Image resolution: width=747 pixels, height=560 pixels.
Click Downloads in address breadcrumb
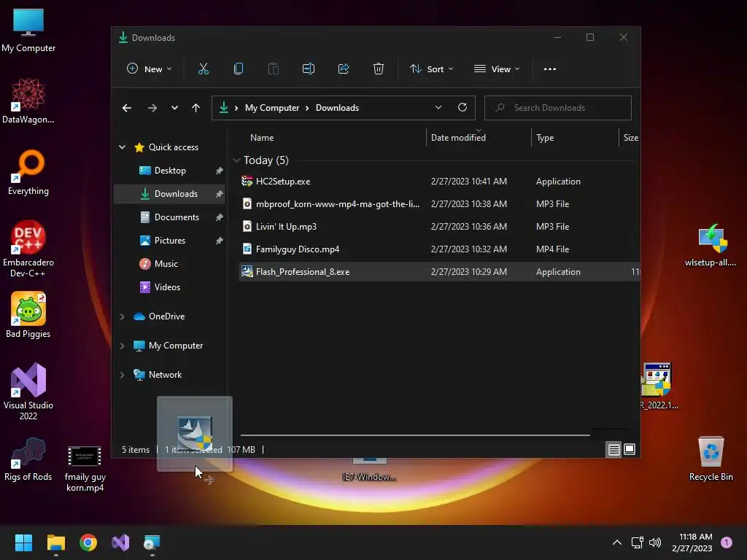(x=337, y=108)
